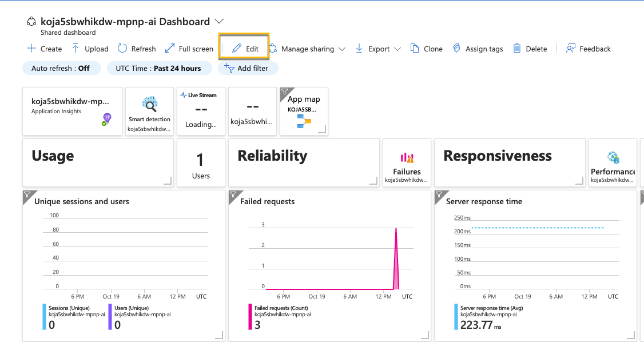
Task: Click filter icon on Failed requests chart
Action: pyautogui.click(x=233, y=194)
